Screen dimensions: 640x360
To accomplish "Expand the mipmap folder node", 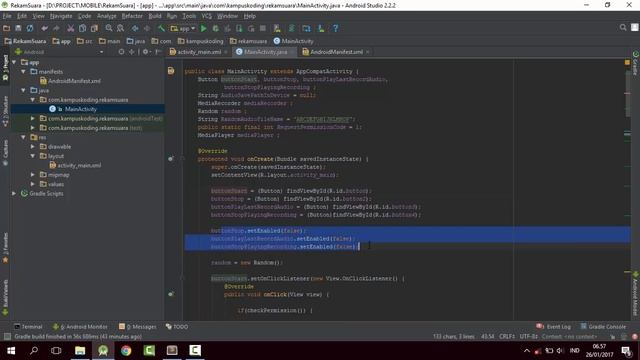I will [x=33, y=175].
